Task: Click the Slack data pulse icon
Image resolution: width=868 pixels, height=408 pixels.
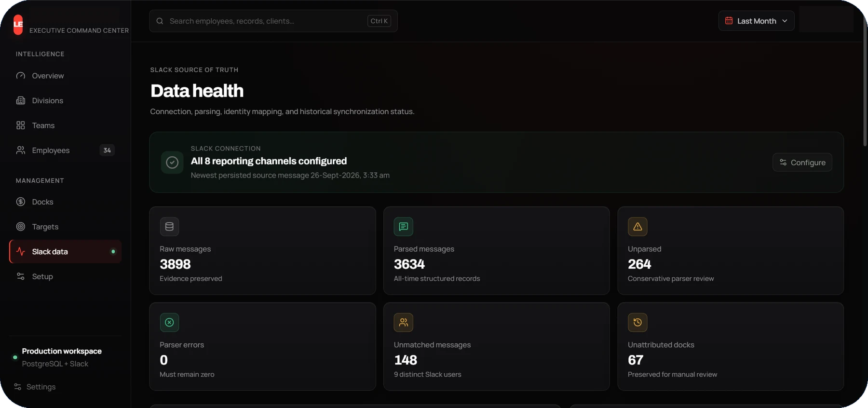Action: (x=20, y=251)
